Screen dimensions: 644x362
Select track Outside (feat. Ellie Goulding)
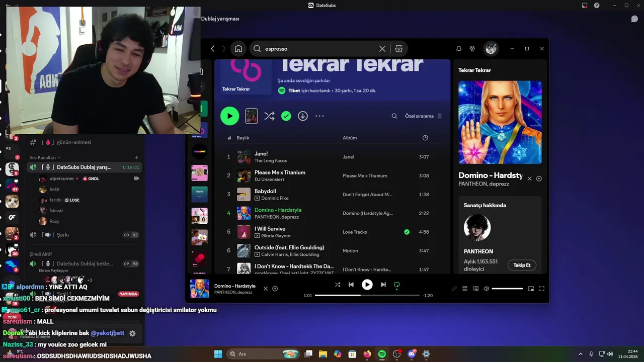click(333, 251)
